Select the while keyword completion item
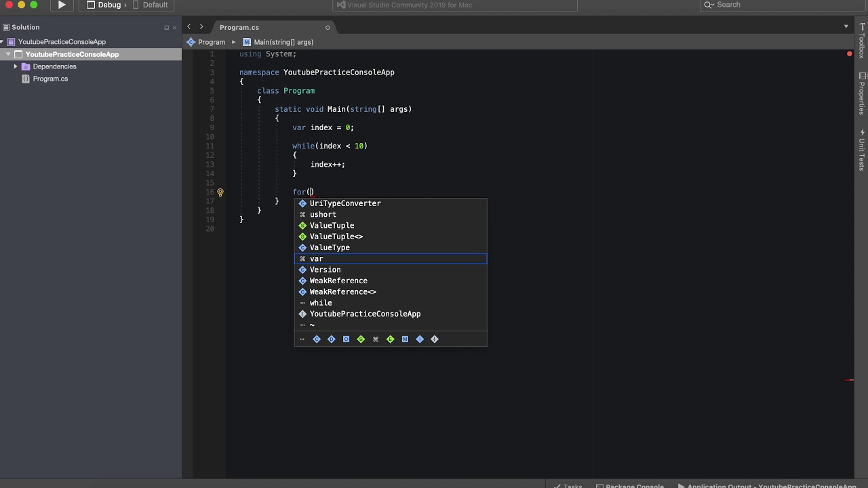The image size is (868, 488). 391,303
